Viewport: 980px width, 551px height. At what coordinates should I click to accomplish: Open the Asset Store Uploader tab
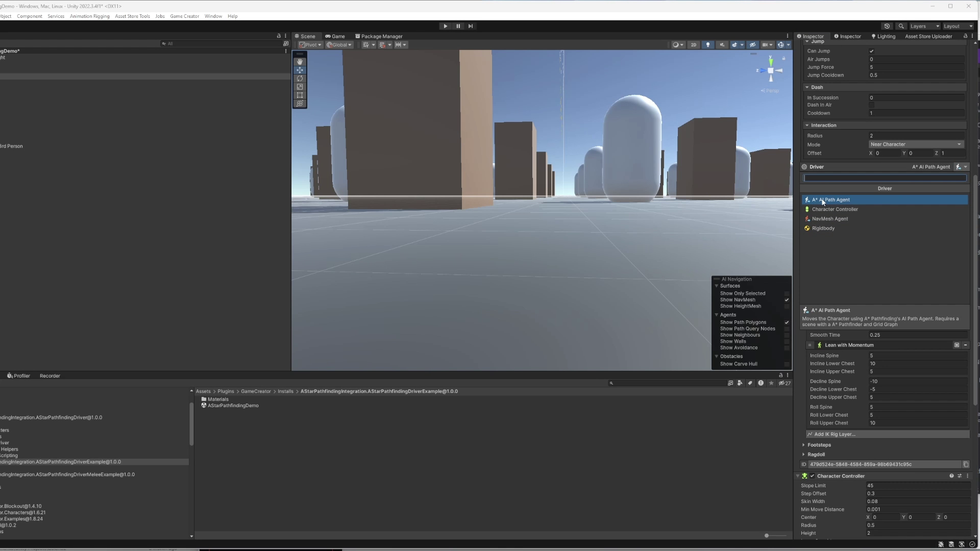point(928,36)
